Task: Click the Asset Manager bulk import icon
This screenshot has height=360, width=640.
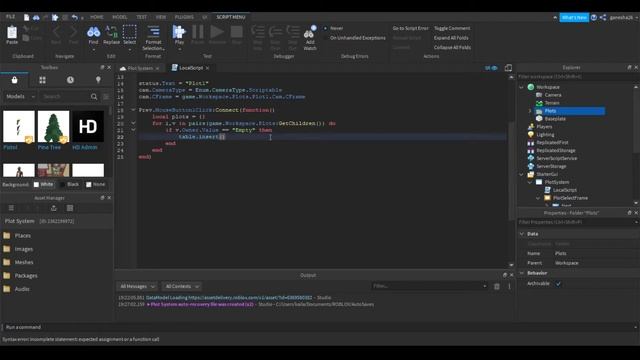Action: click(53, 208)
